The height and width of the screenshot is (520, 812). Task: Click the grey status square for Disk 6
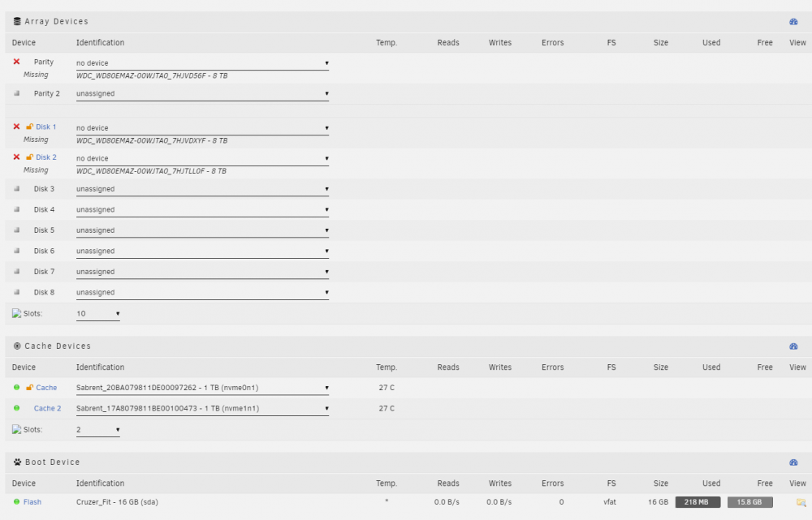[x=16, y=251]
